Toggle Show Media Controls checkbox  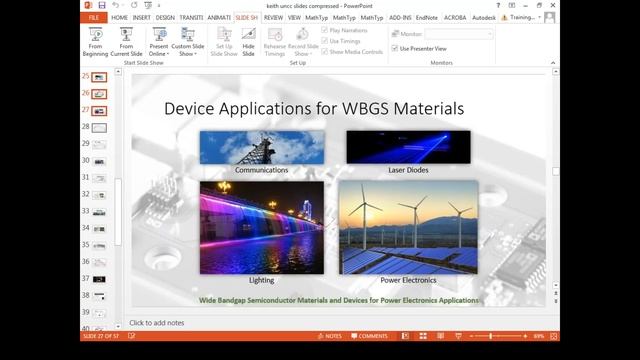click(324, 52)
